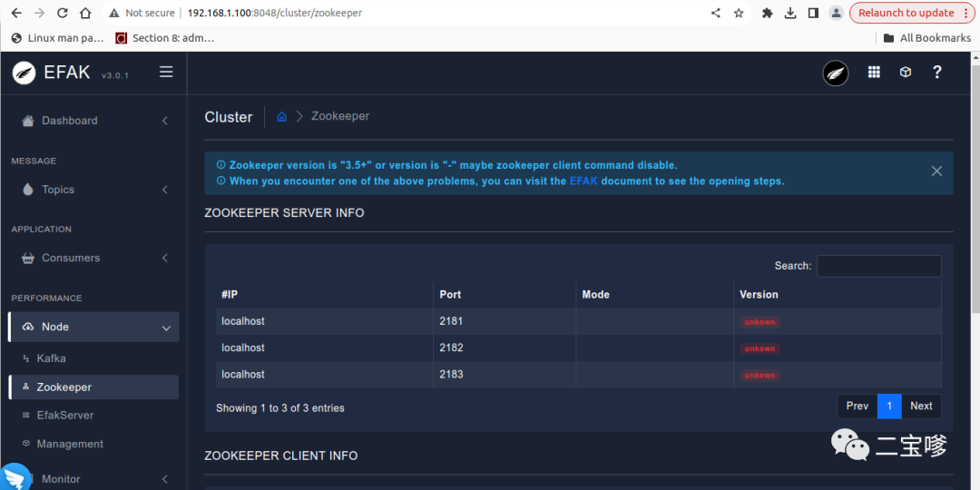
Task: Open browser downloads icon
Action: click(x=790, y=13)
